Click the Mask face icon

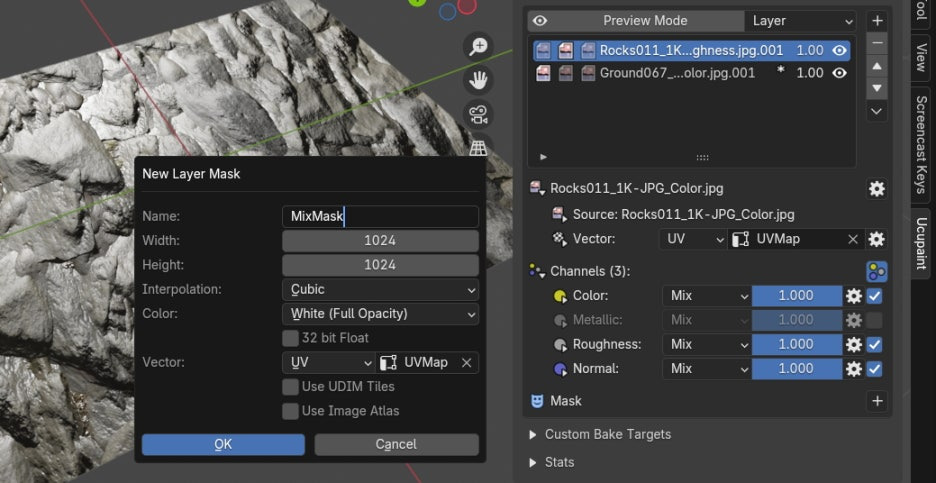click(x=537, y=401)
